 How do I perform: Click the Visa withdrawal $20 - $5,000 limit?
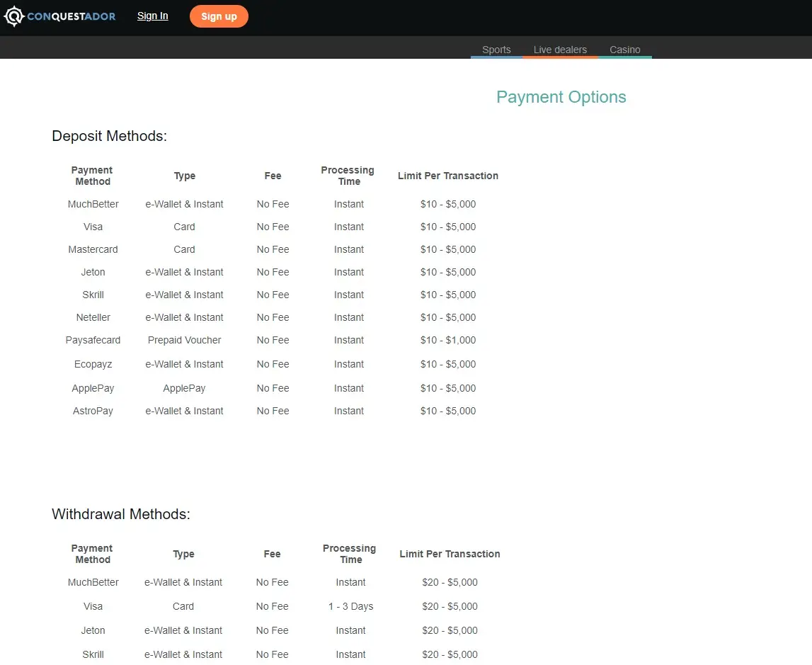[450, 606]
